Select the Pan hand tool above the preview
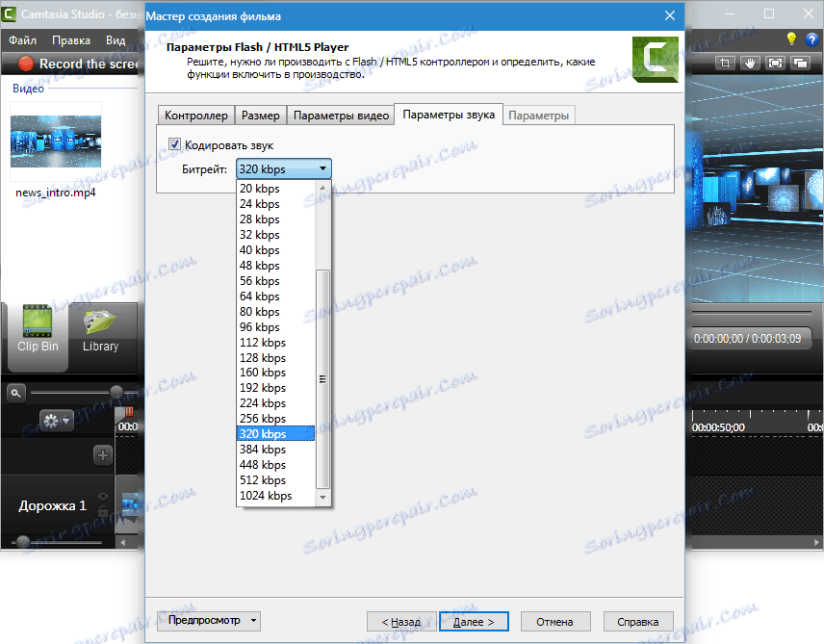This screenshot has height=644, width=824. pos(750,62)
